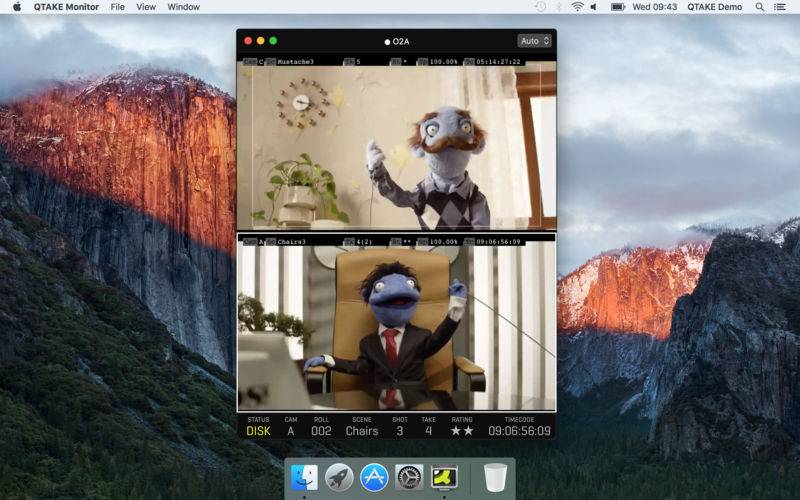
Task: Click overlay timecode 09:06:56:09 in Chairs view
Action: (498, 242)
